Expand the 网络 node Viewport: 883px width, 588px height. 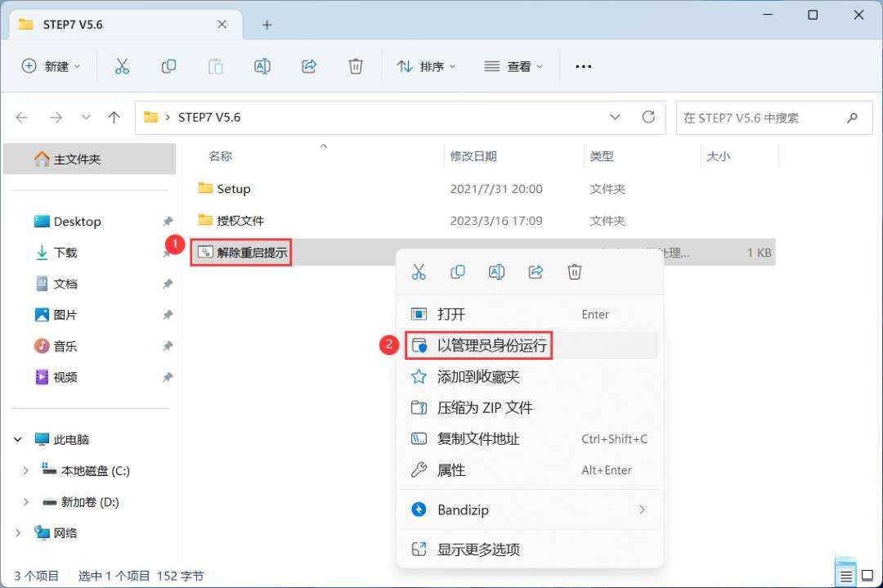click(18, 533)
